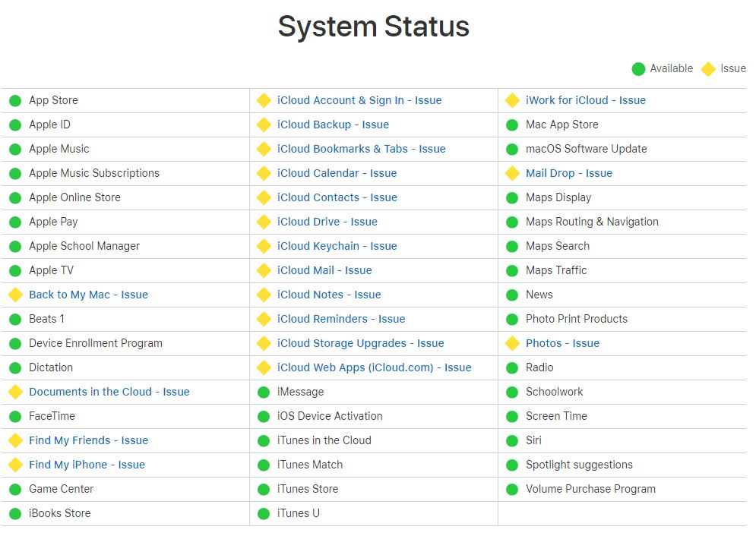
Task: Click the iCloud Contacts - Issue link
Action: click(x=337, y=197)
